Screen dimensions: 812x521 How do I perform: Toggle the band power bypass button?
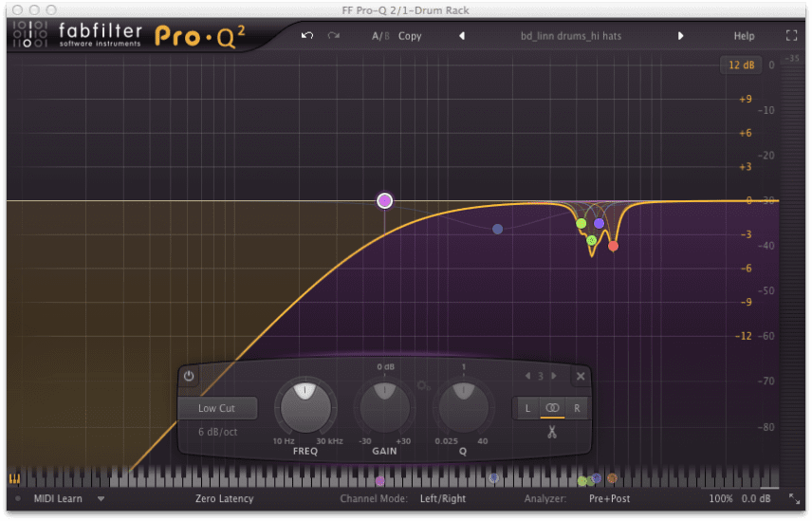[x=189, y=376]
